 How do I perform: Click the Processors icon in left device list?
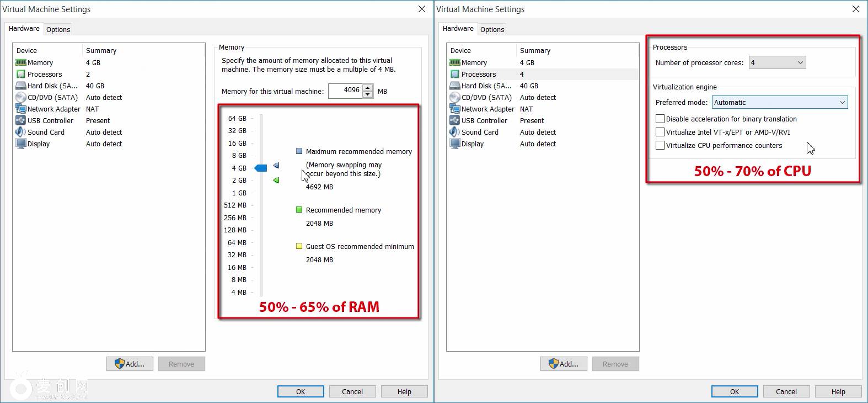21,75
